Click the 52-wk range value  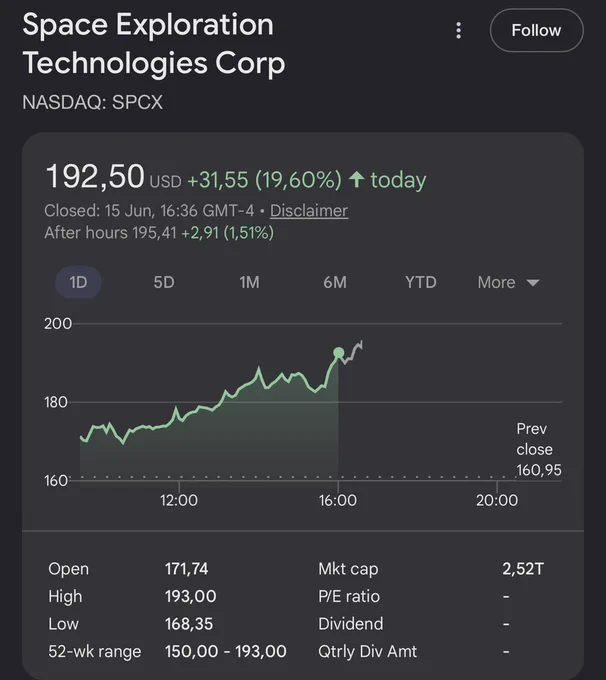[x=226, y=651]
